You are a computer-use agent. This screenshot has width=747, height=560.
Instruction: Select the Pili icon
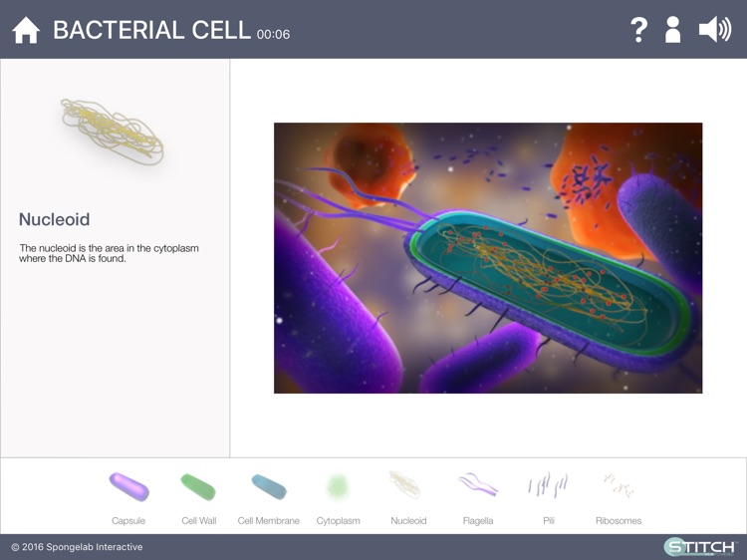click(548, 485)
